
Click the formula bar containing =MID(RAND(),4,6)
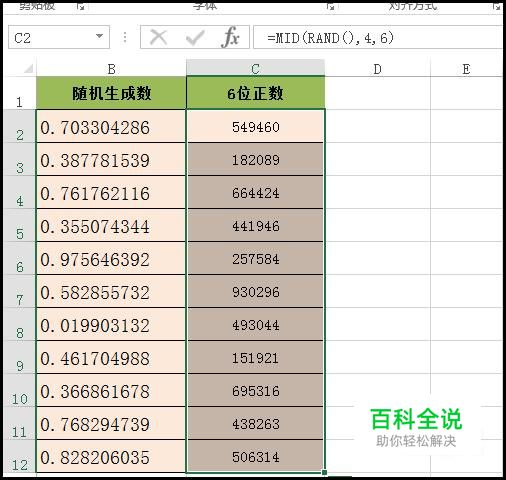click(x=378, y=37)
